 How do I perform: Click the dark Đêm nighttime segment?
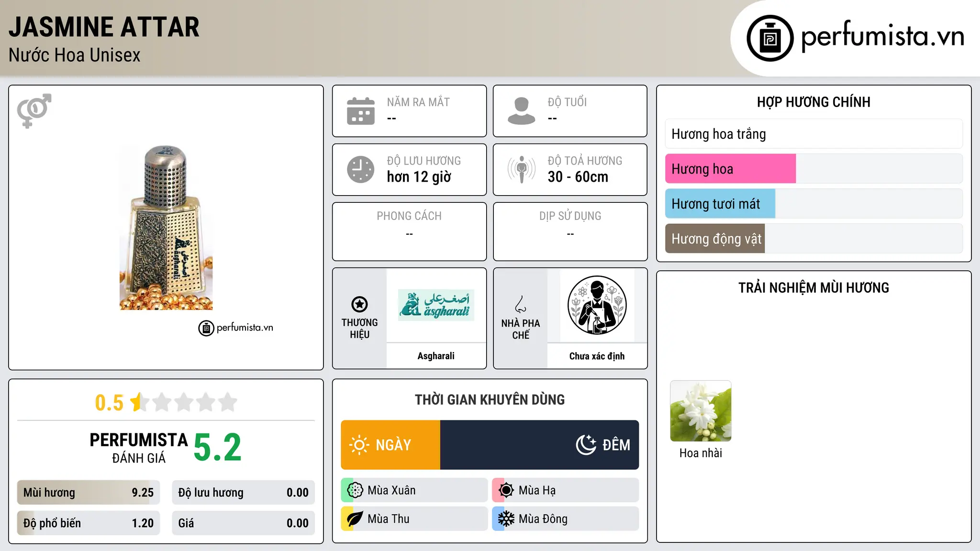click(539, 445)
